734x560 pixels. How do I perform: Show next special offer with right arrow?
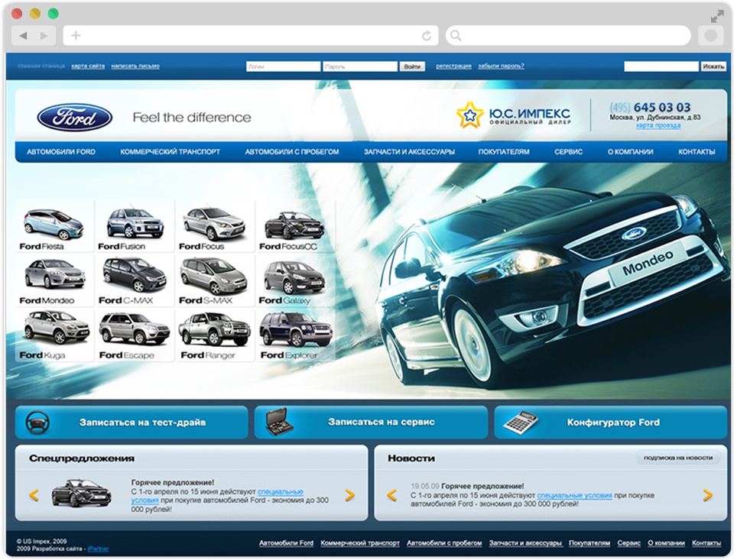(349, 495)
